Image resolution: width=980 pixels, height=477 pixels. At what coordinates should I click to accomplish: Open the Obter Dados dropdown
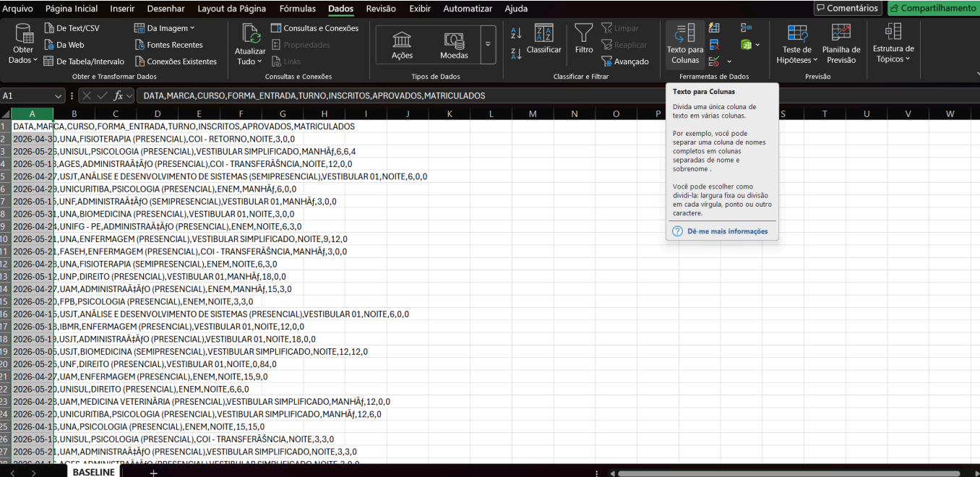pos(23,45)
